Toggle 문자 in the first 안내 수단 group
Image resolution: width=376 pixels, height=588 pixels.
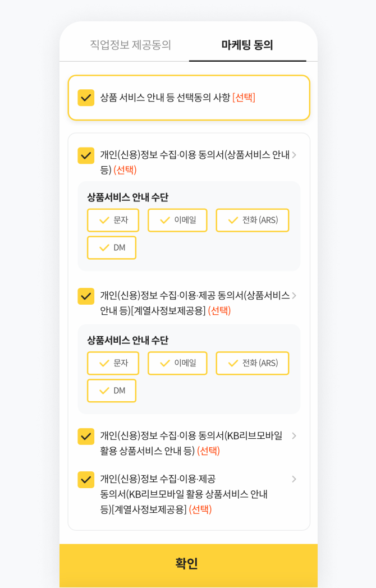coord(113,220)
